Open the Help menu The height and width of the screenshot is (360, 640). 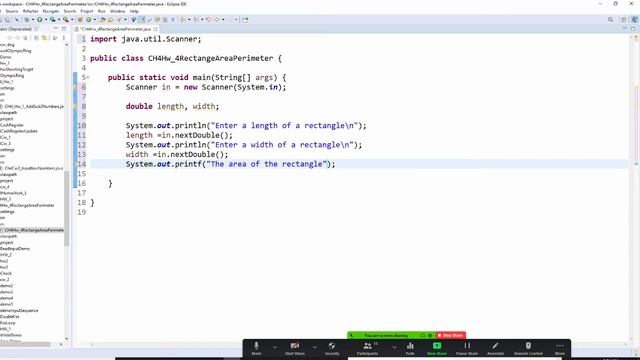point(134,11)
